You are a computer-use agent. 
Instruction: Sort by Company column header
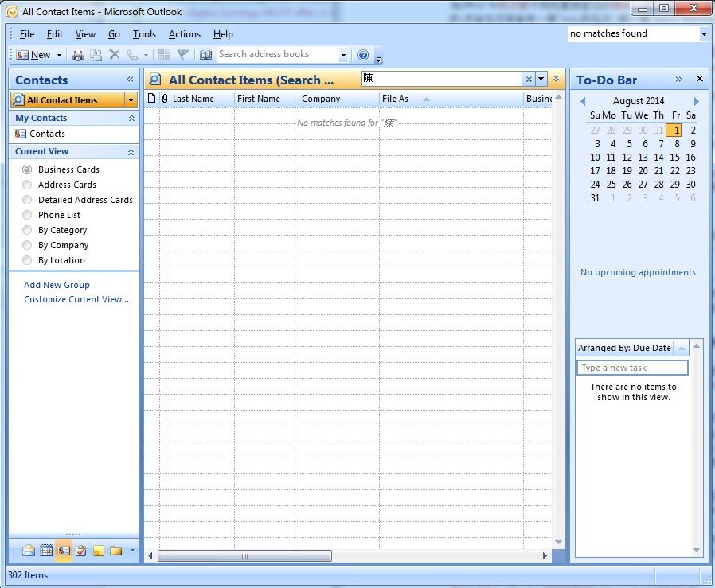coord(339,99)
